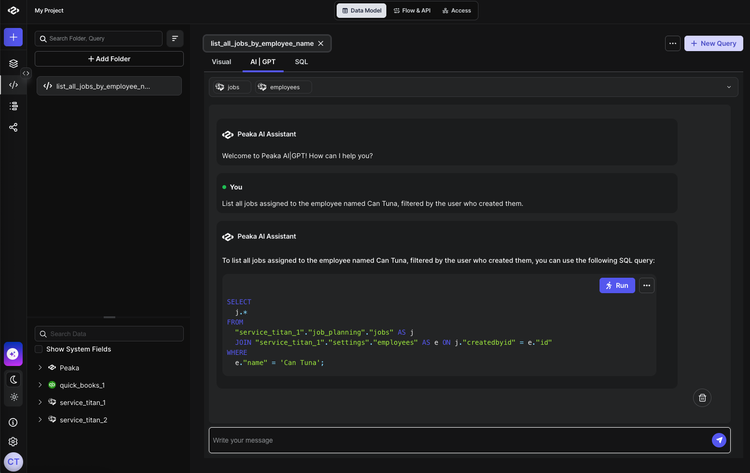This screenshot has width=750, height=473.
Task: Click the Search Folder, Query input field
Action: pos(99,38)
